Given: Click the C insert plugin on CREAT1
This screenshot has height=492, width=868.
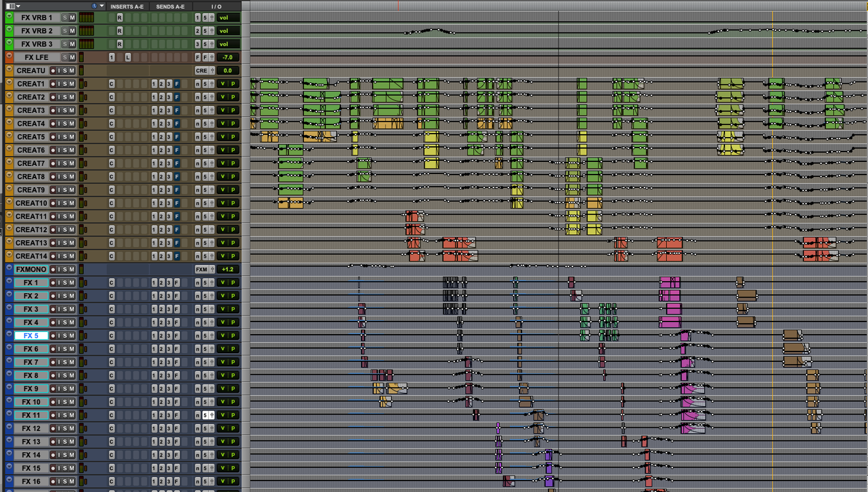Looking at the screenshot, I should point(111,83).
